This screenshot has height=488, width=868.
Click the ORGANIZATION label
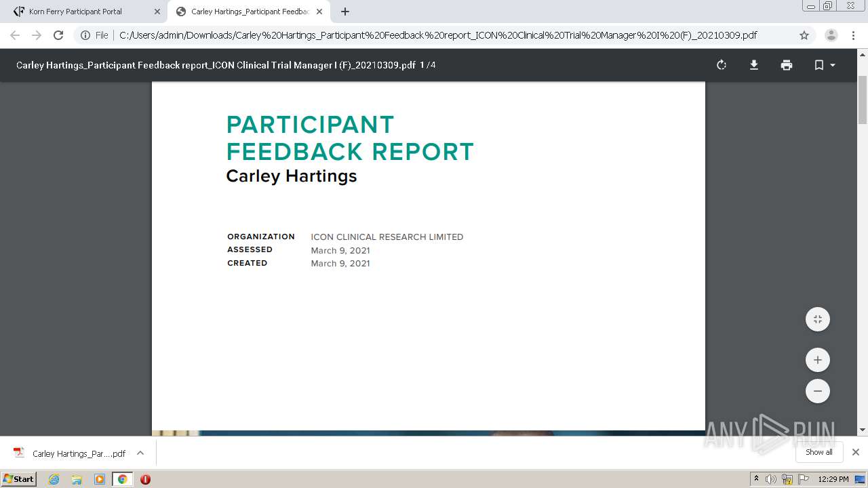click(261, 237)
